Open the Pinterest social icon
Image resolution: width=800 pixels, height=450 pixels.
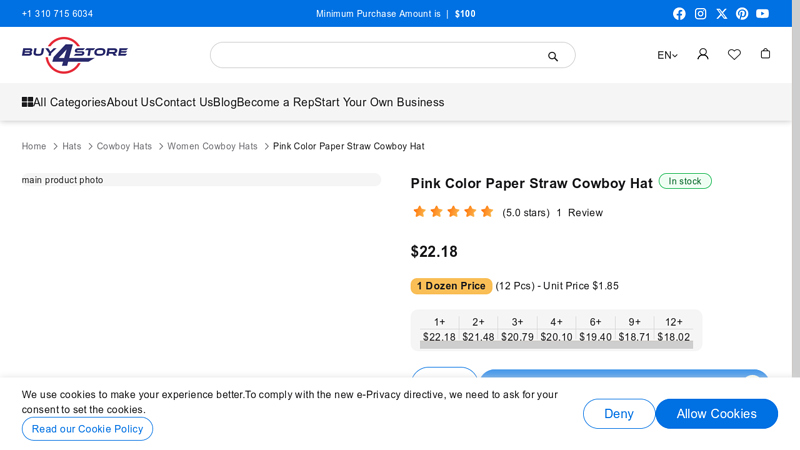[x=742, y=14]
